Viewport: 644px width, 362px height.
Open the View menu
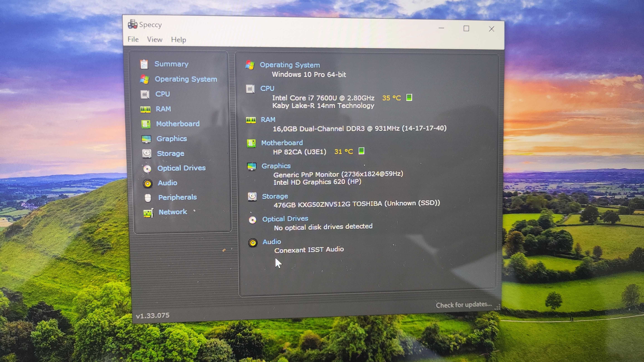154,40
